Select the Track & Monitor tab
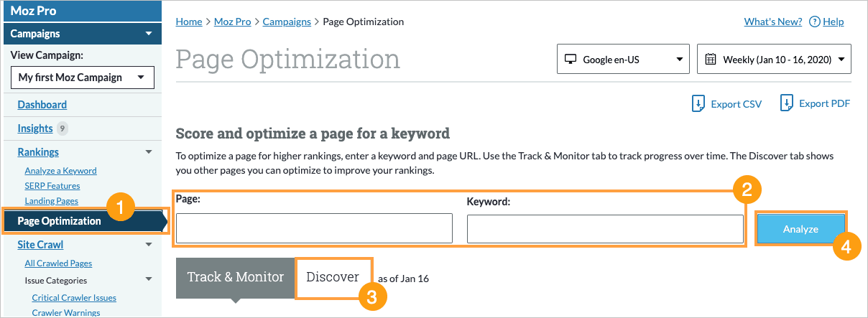This screenshot has height=318, width=868. (236, 277)
